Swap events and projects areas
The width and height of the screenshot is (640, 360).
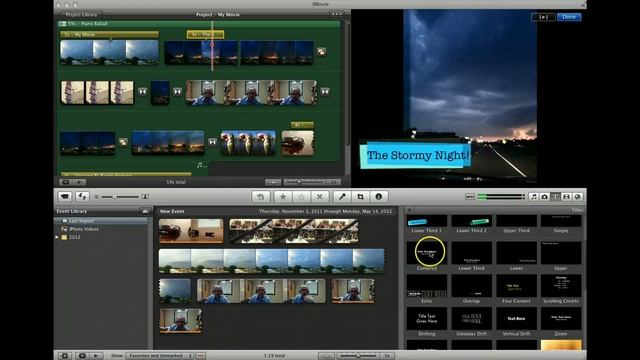point(82,197)
